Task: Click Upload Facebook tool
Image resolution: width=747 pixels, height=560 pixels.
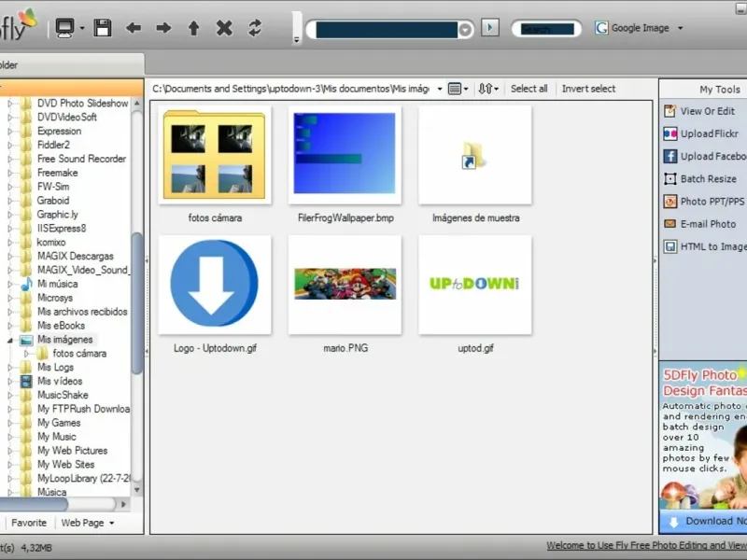Action: click(x=705, y=156)
